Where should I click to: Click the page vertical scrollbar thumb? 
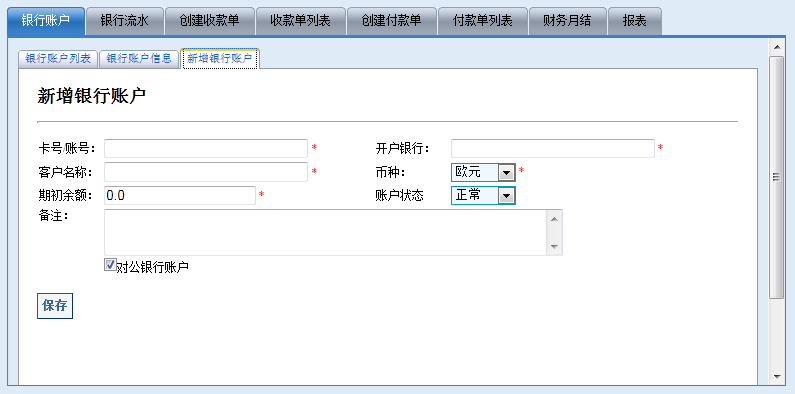(776, 177)
